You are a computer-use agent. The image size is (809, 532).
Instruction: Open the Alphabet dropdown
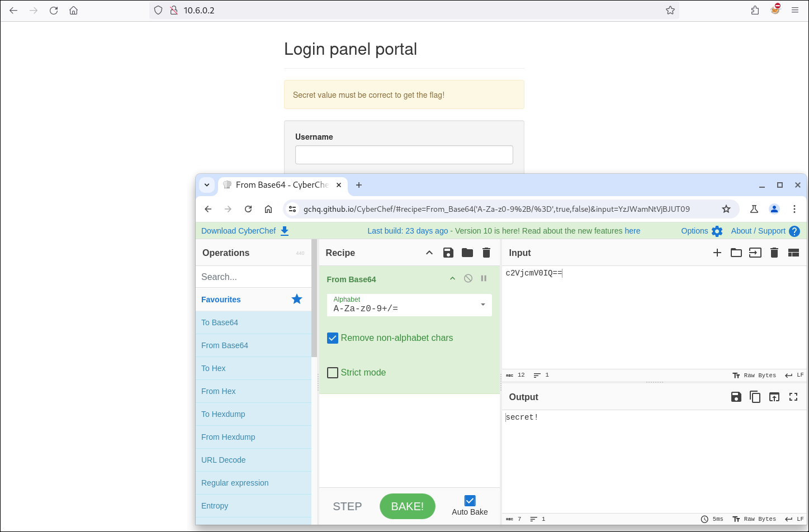409,305
